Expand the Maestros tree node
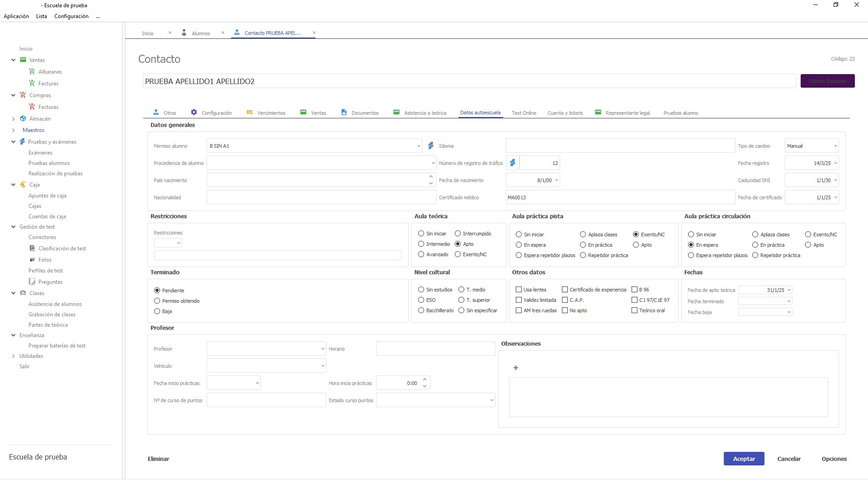 [13, 130]
